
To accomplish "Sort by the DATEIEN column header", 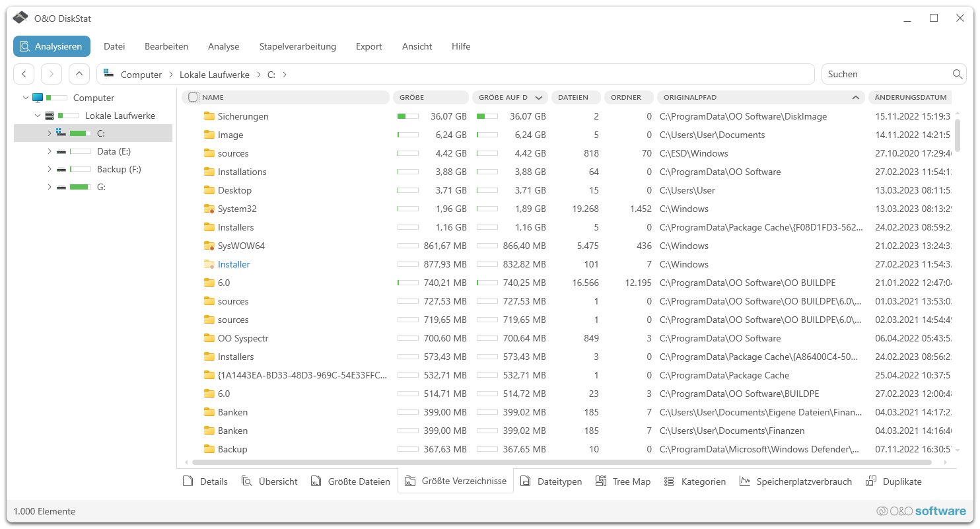I will click(576, 97).
